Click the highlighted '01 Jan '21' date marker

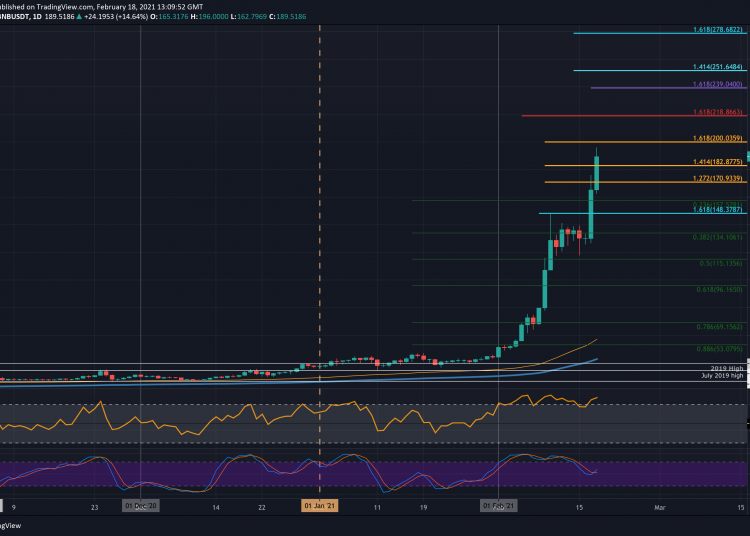point(320,507)
